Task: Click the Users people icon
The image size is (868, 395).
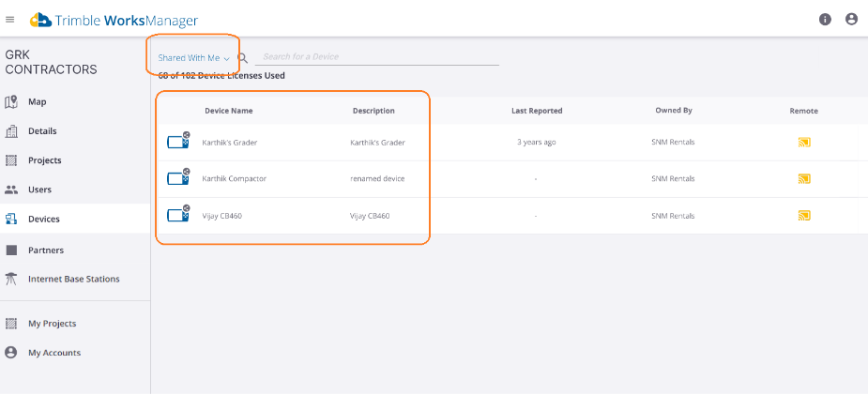Action: tap(11, 190)
